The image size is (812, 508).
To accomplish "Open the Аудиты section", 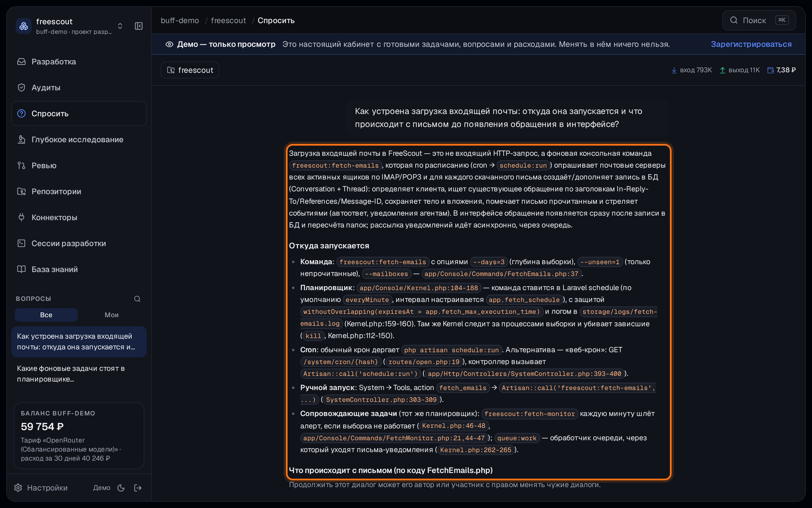I will click(x=79, y=88).
